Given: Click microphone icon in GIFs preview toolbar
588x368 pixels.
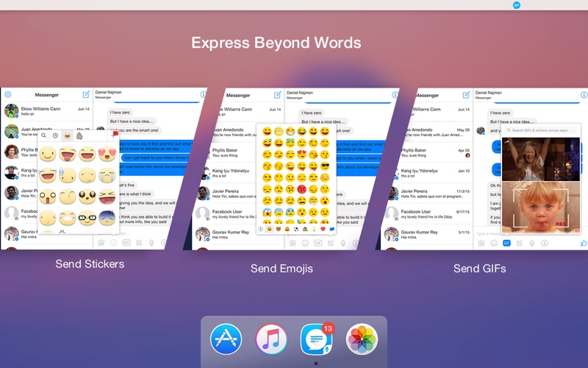Looking at the screenshot, I should tap(531, 243).
